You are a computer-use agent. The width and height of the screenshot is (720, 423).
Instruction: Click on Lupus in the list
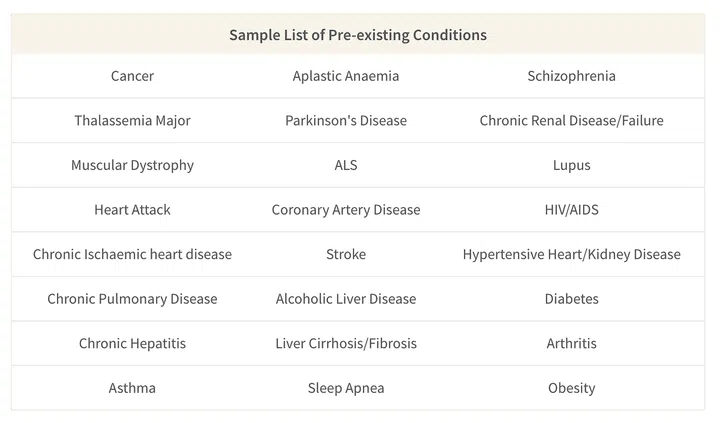pos(571,165)
